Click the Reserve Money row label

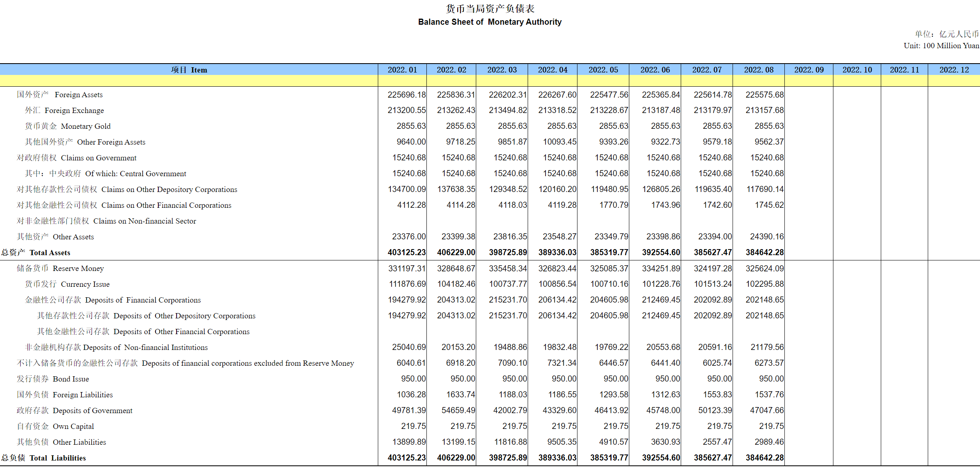(x=60, y=268)
